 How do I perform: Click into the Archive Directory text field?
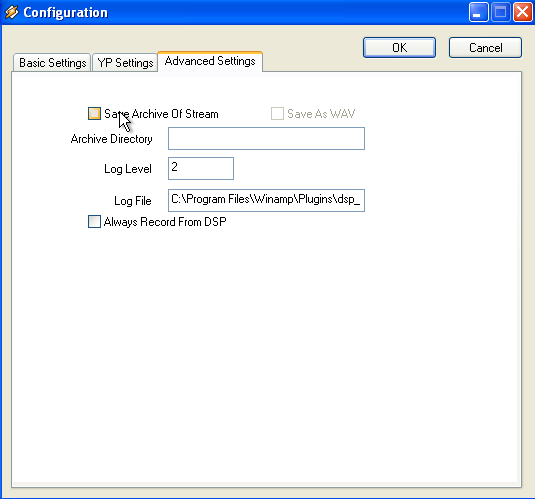pyautogui.click(x=266, y=139)
